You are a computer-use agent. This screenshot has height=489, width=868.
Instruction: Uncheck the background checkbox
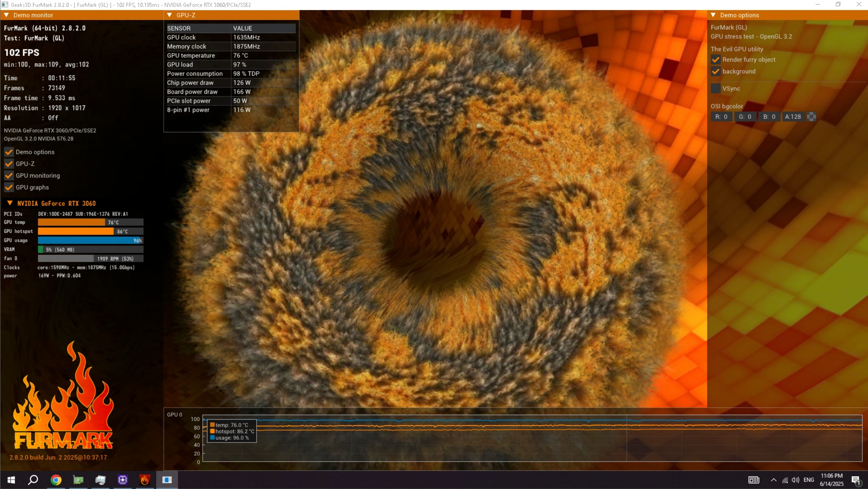(x=715, y=72)
